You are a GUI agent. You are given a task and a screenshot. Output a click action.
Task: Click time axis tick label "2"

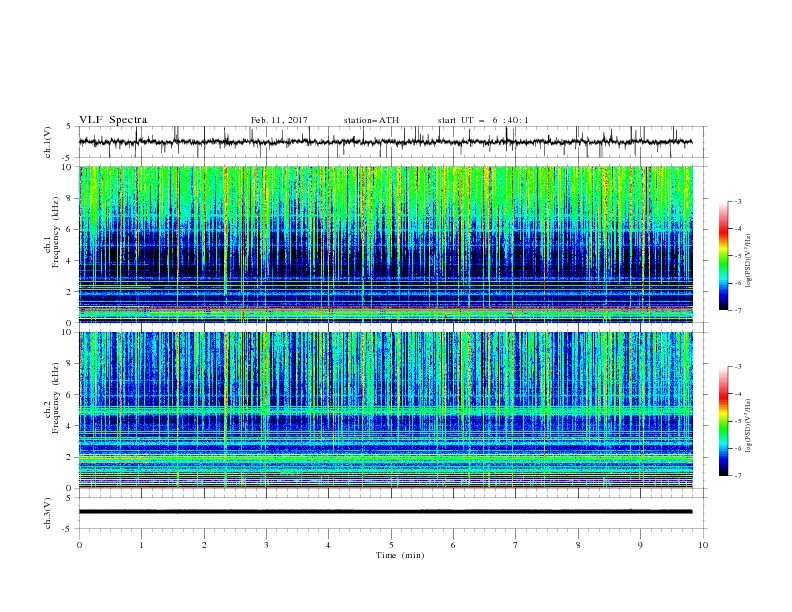[x=204, y=545]
